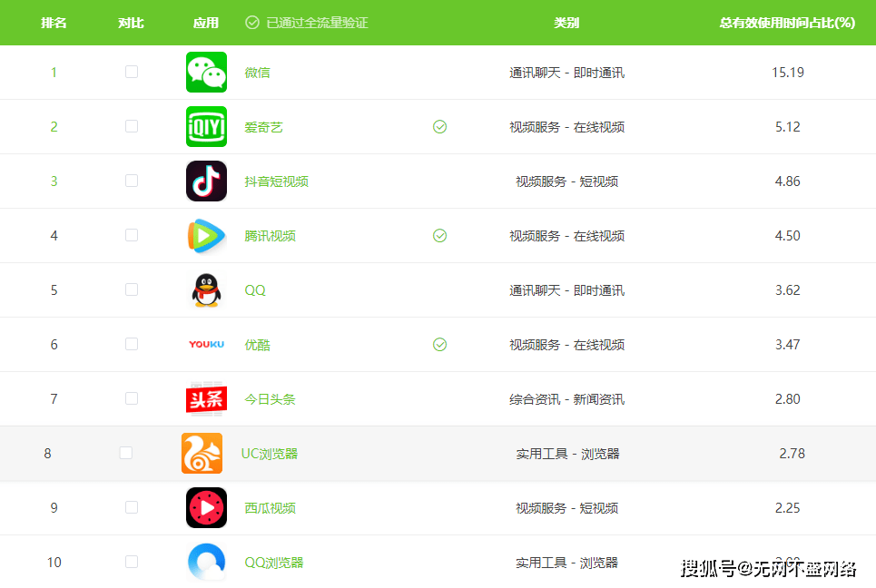
Task: Click the Youku logo icon
Action: point(206,344)
